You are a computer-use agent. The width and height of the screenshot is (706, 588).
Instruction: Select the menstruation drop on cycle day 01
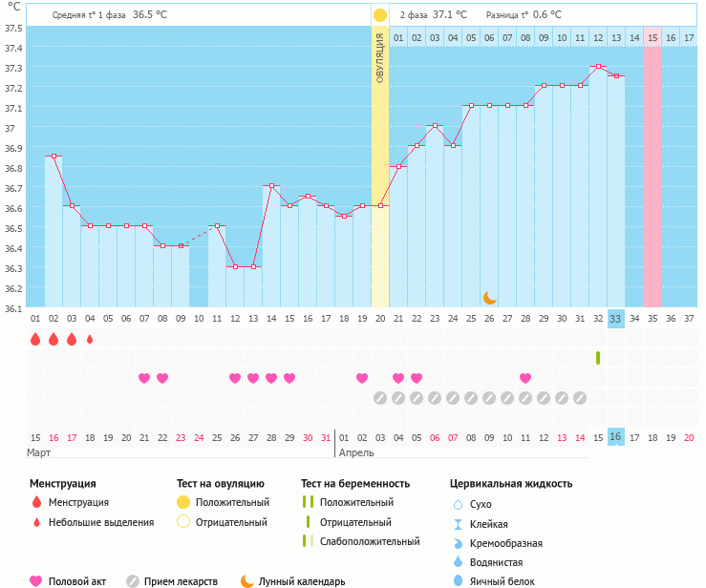click(x=35, y=339)
